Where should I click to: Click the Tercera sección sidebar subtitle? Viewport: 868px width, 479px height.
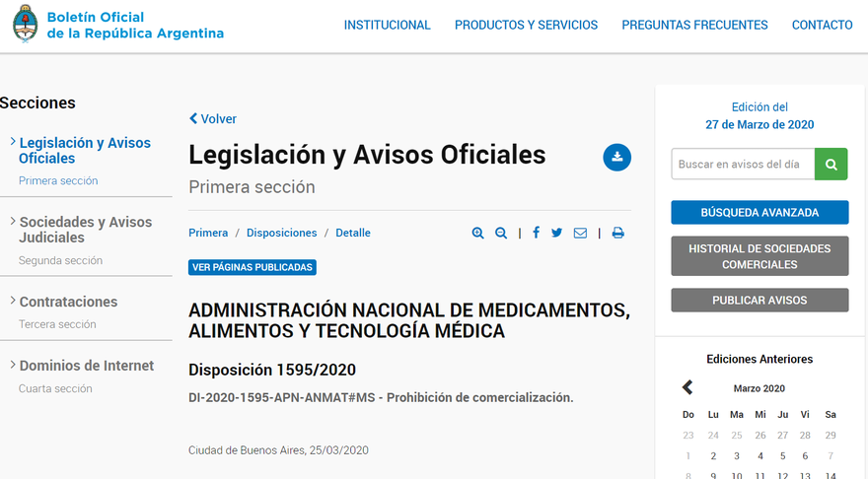tap(57, 324)
